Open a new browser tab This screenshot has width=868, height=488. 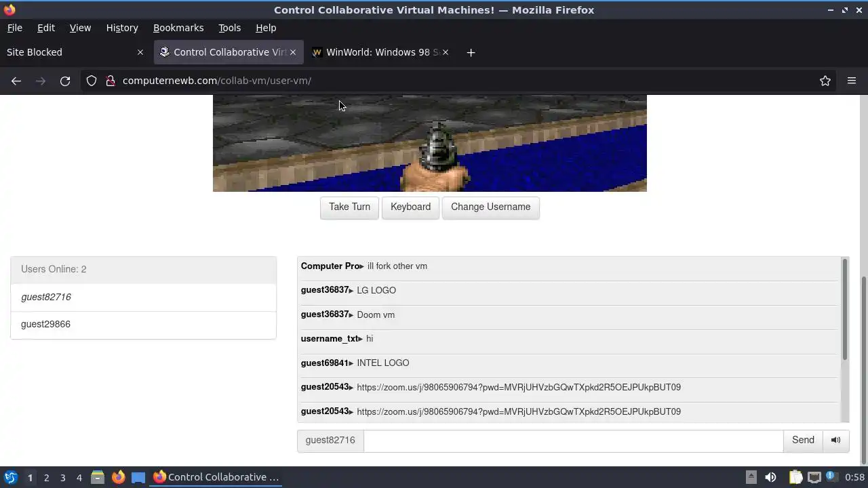pos(471,52)
